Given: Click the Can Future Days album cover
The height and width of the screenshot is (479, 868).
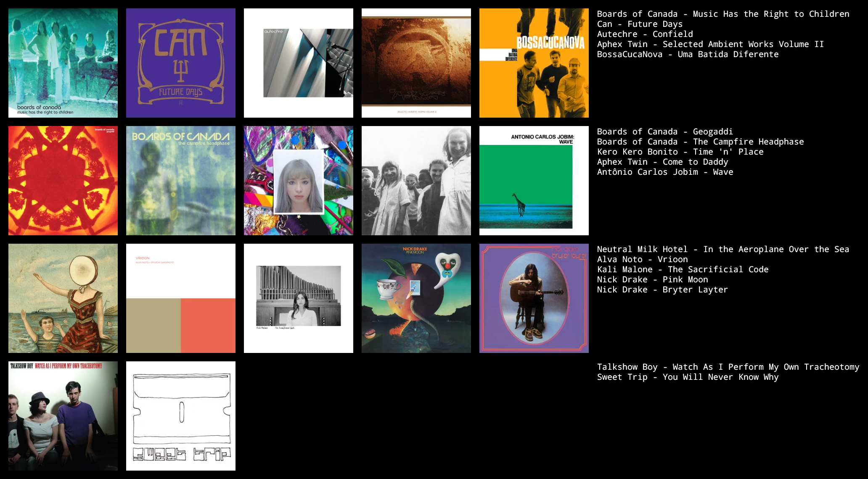Looking at the screenshot, I should click(181, 63).
